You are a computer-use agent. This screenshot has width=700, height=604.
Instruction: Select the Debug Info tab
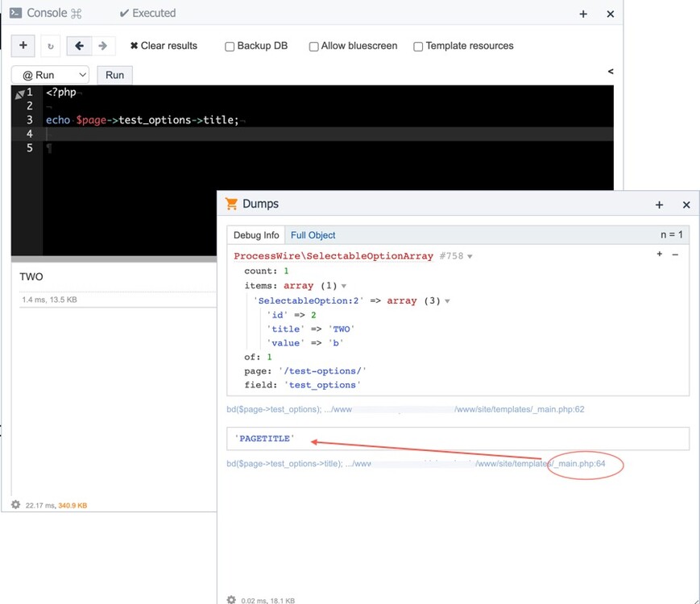pyautogui.click(x=255, y=235)
